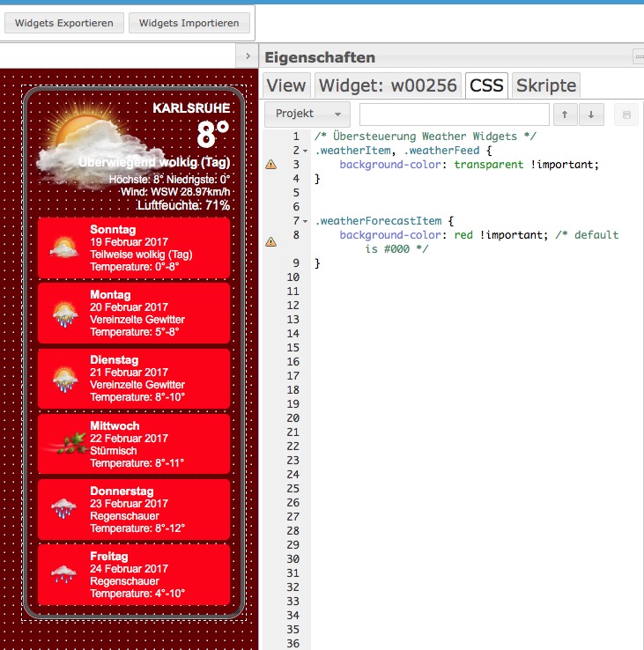The width and height of the screenshot is (644, 650).
Task: Open the Projekt dropdown
Action: [x=307, y=114]
